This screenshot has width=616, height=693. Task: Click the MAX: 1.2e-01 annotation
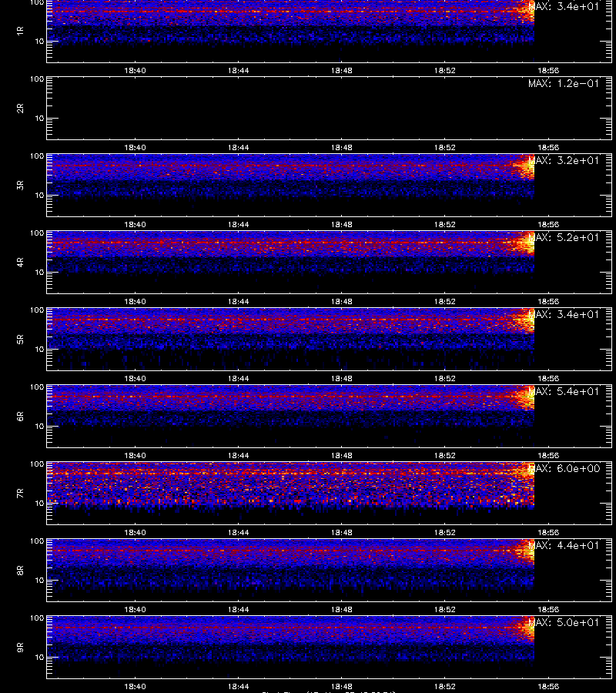click(564, 83)
